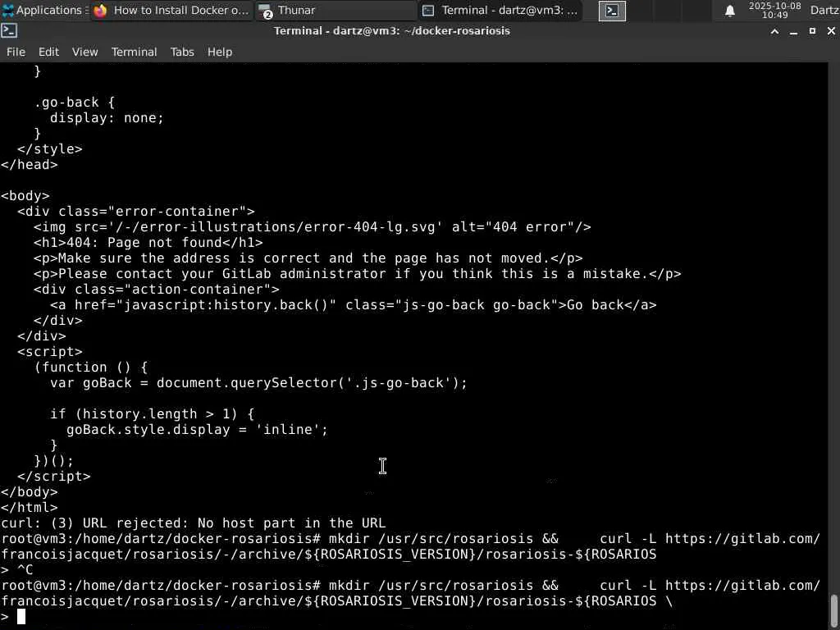Click the terminal vertical scrollbar handle
The image size is (840, 630).
pos(834,609)
